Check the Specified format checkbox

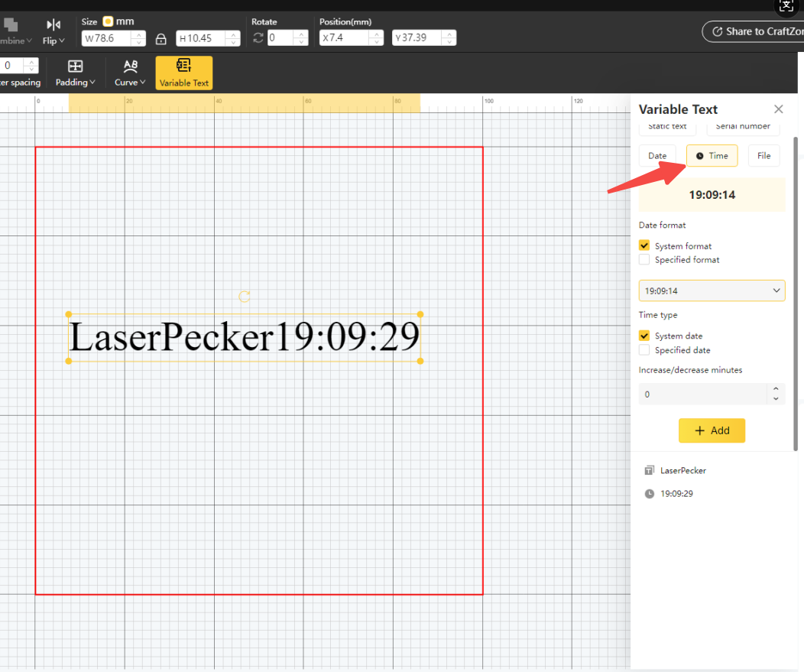(x=644, y=260)
